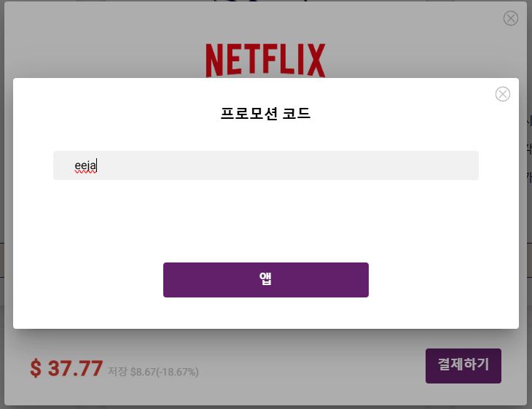
Task: Click the promotion code input field
Action: [x=266, y=165]
